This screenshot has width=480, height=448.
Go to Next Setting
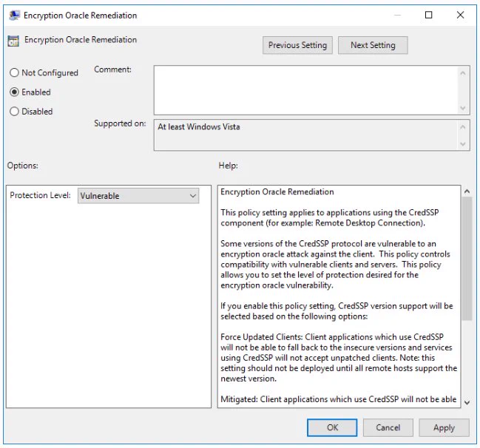pyautogui.click(x=373, y=45)
